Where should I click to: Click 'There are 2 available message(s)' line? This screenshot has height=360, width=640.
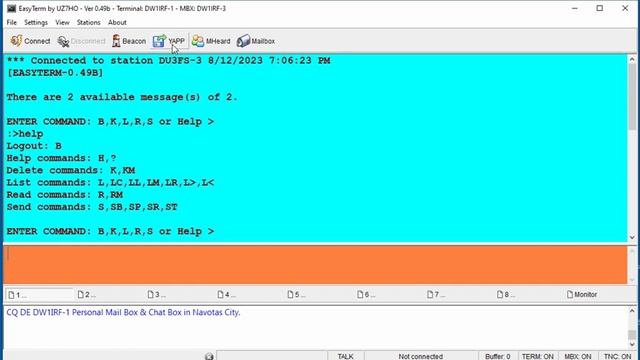coord(122,97)
